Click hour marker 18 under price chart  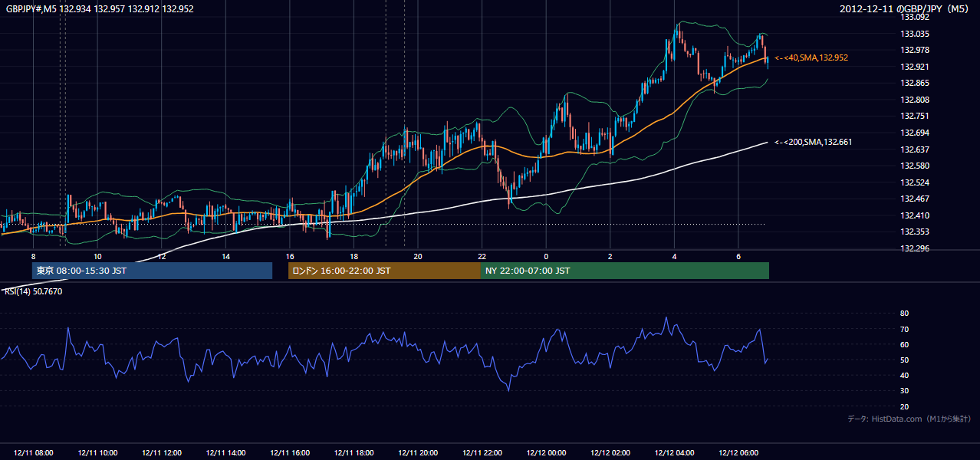click(354, 256)
